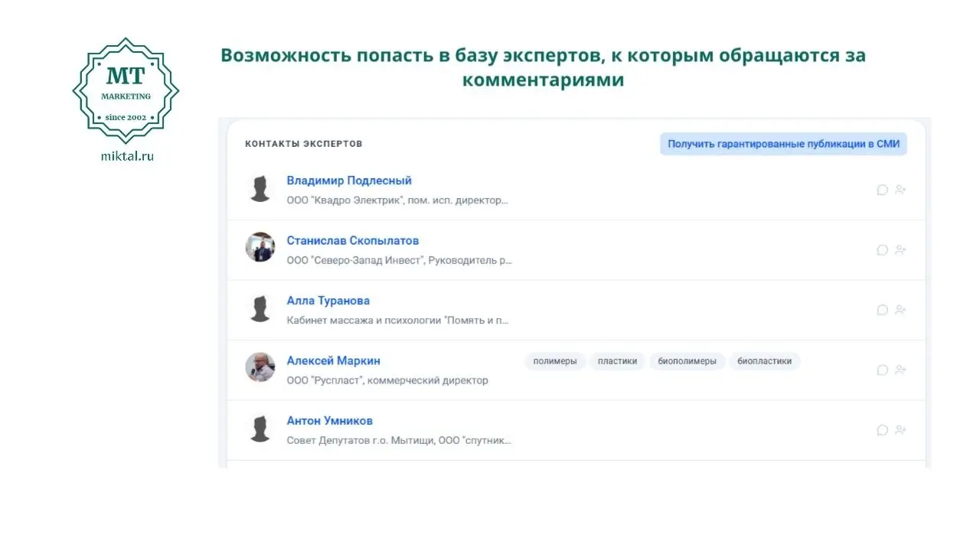Open Владимир Подлесный profile link

[349, 181]
